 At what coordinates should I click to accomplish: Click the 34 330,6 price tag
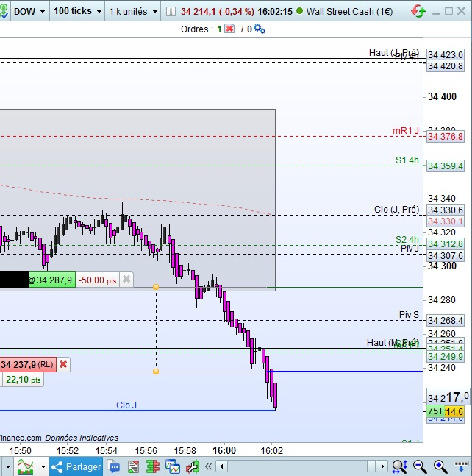pyautogui.click(x=446, y=210)
